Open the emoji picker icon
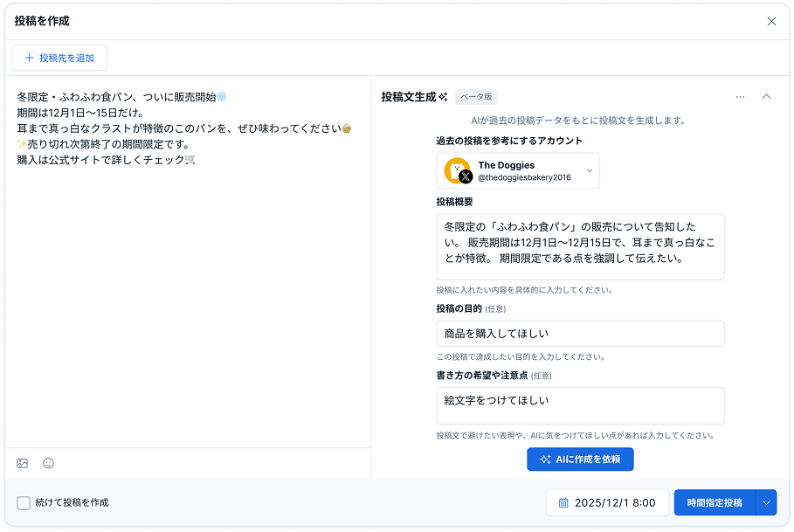 click(x=49, y=463)
